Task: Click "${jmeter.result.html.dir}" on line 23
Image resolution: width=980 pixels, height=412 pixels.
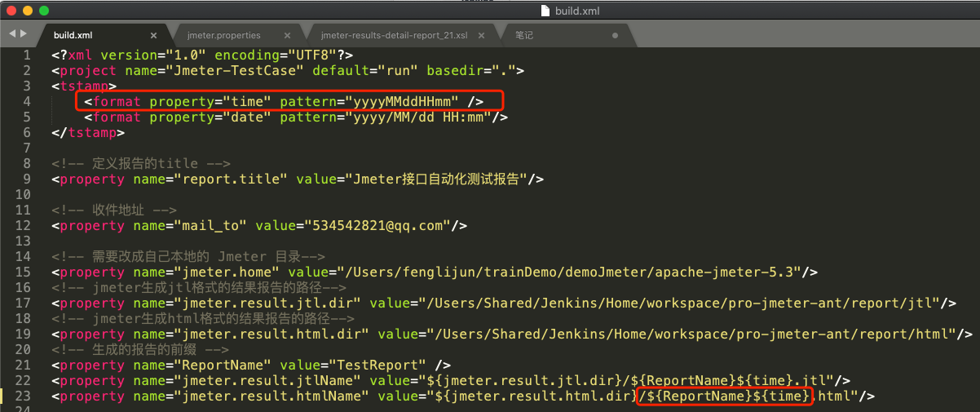Action: (x=536, y=396)
